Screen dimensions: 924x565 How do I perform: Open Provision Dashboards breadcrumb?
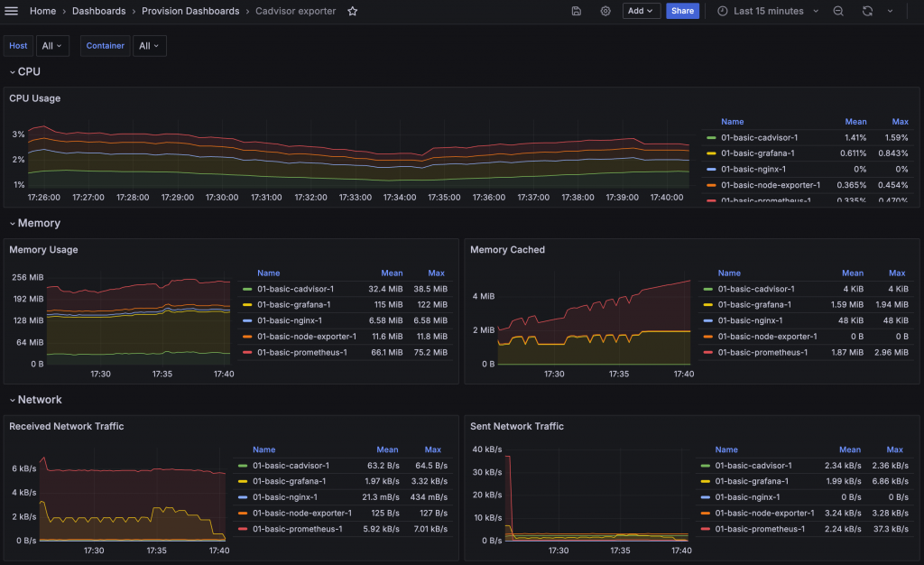tap(190, 11)
